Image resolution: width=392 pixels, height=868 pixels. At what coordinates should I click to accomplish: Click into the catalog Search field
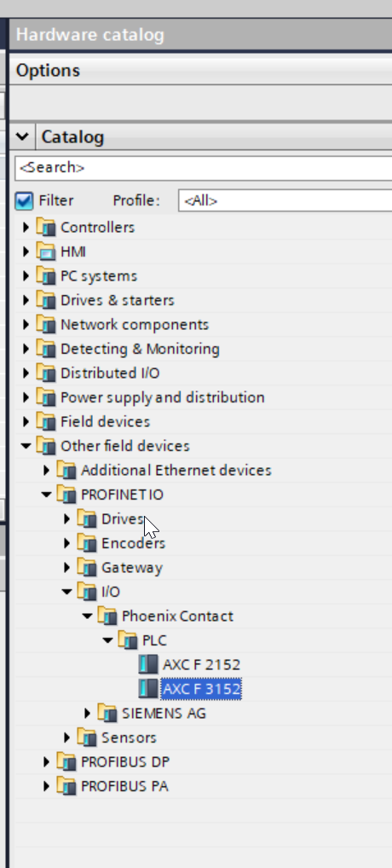tap(204, 168)
